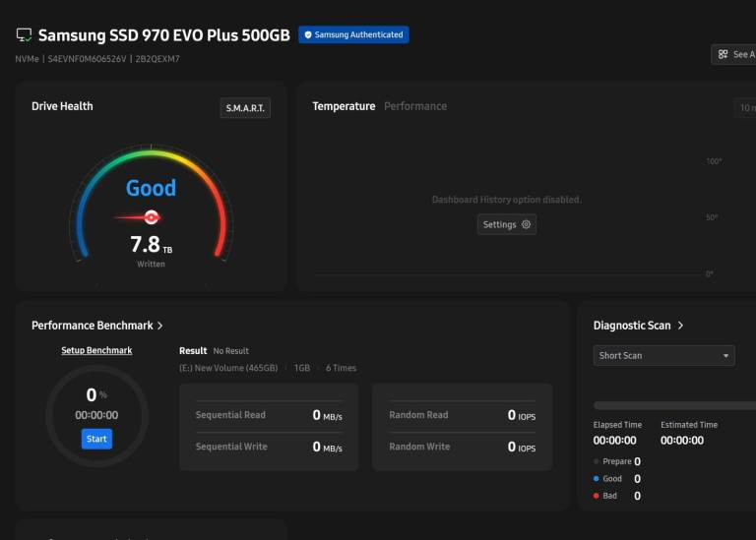This screenshot has height=540, width=756.
Task: Click the blue Good status dot
Action: [597, 479]
